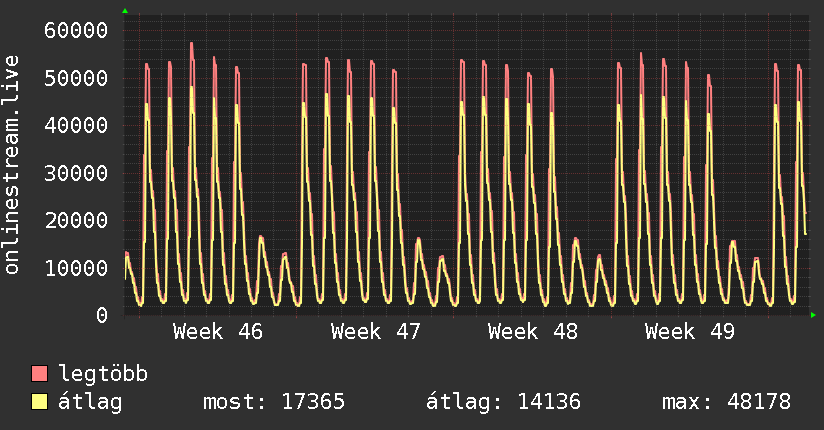Click the 10000 y-axis value
This screenshot has height=430, width=824.
[76, 268]
